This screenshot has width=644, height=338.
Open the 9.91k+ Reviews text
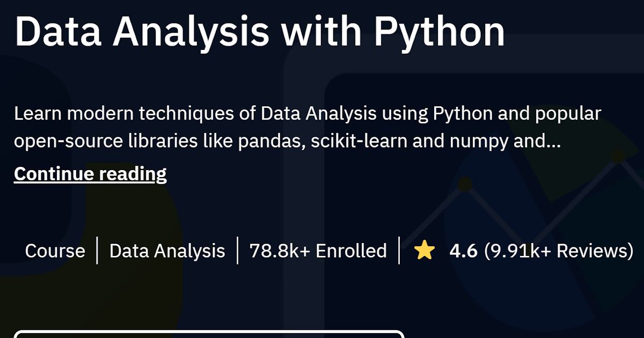559,251
